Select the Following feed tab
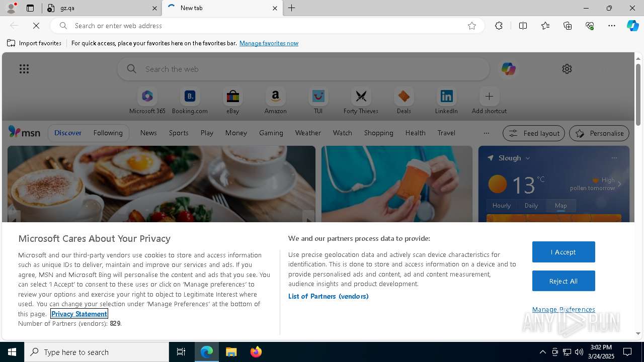Viewport: 644px width, 362px height. [x=108, y=133]
